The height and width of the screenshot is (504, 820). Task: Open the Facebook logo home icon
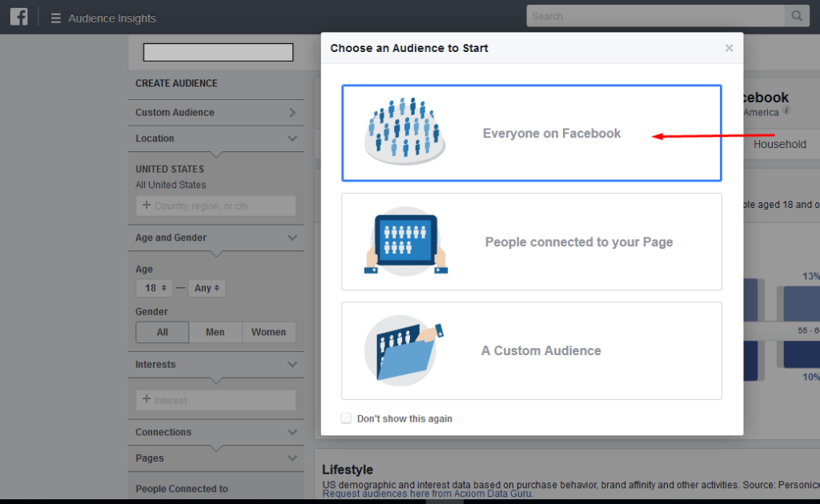click(x=19, y=17)
